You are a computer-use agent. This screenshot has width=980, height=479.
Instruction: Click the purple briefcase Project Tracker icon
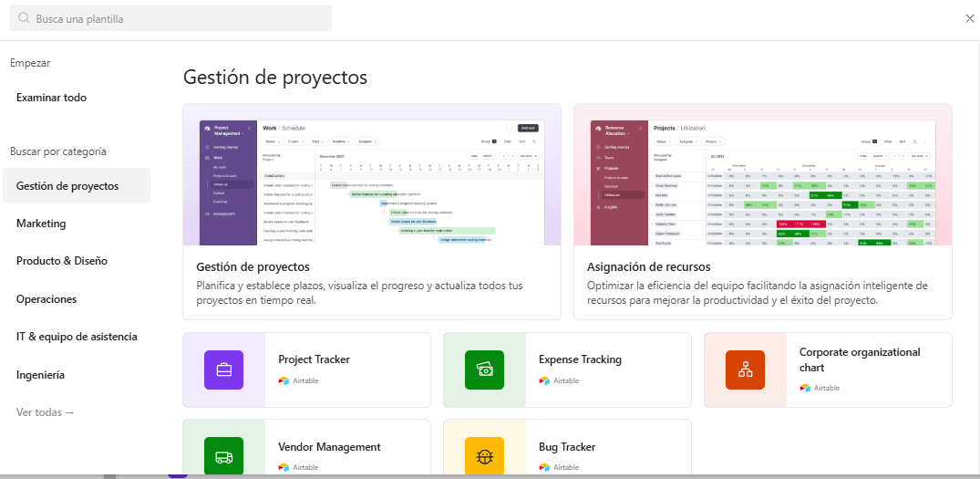click(x=223, y=370)
